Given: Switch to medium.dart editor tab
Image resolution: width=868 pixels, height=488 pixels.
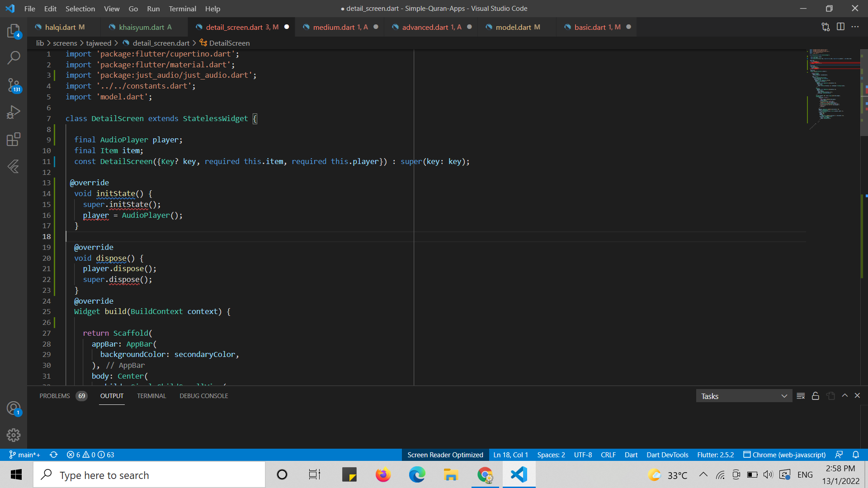Looking at the screenshot, I should [x=340, y=27].
